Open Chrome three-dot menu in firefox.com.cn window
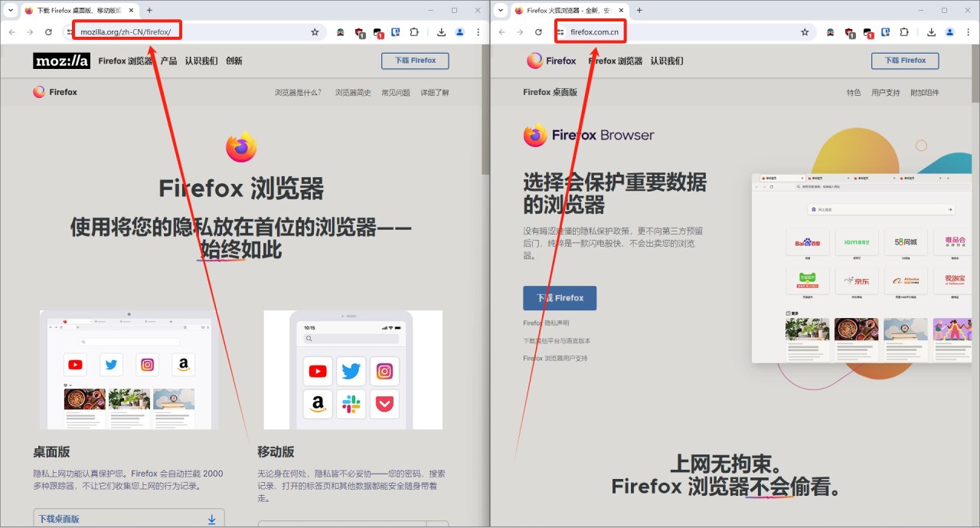 969,32
